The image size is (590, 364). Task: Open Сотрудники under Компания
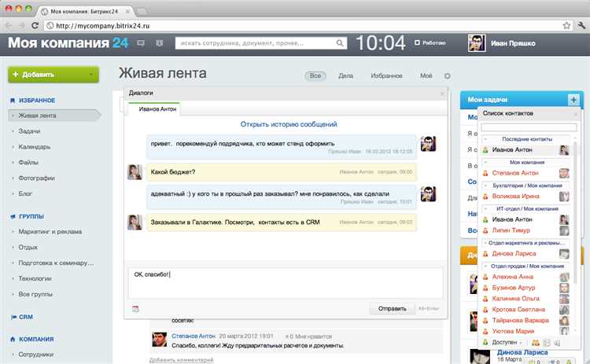[x=35, y=355]
